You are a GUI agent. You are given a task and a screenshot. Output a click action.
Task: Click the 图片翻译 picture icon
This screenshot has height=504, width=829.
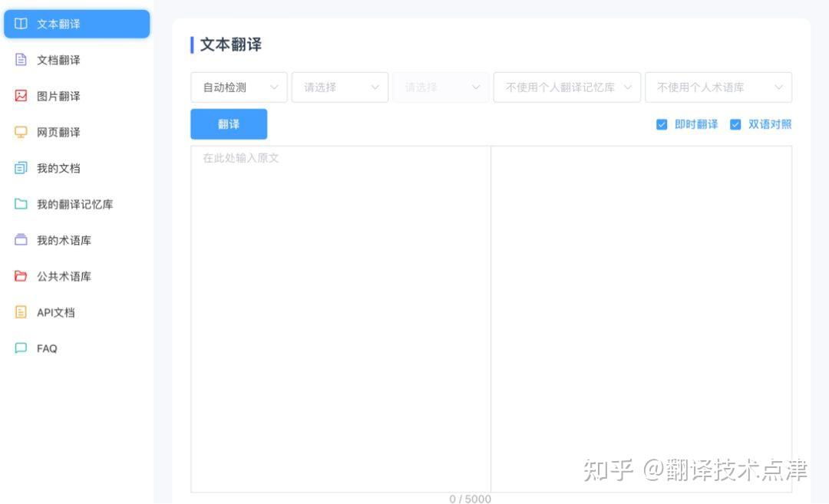[x=21, y=96]
